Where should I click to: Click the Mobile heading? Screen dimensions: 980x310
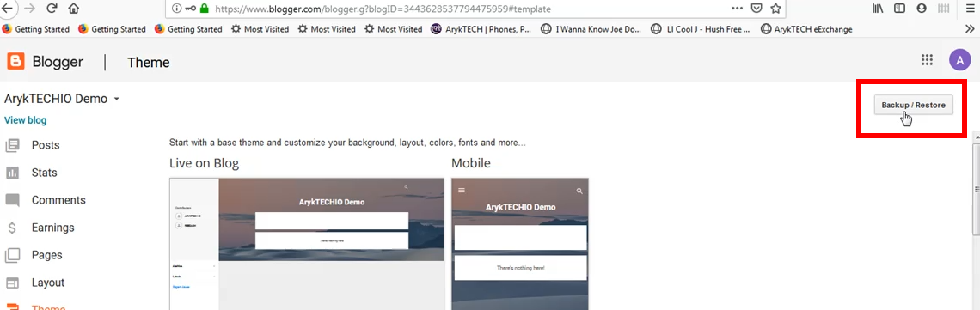click(470, 163)
